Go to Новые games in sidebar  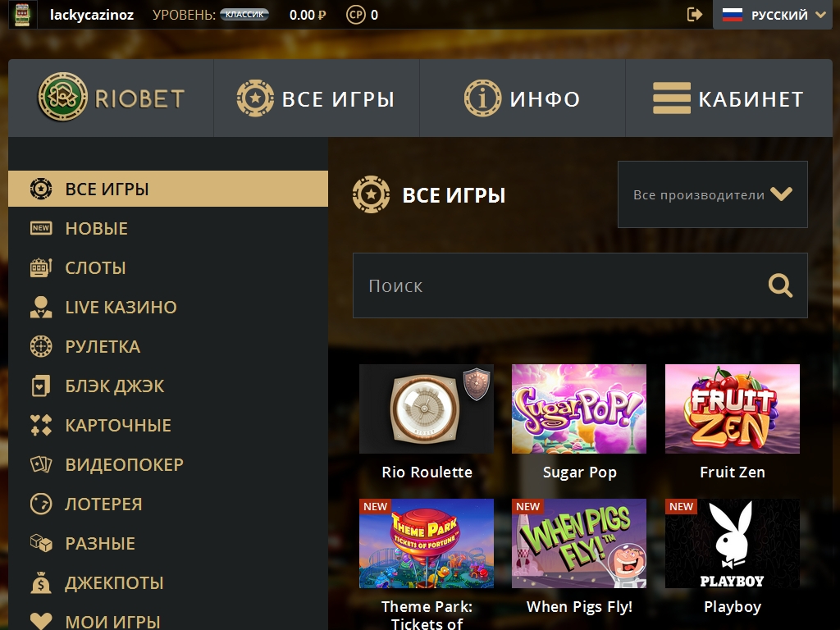[x=97, y=229]
